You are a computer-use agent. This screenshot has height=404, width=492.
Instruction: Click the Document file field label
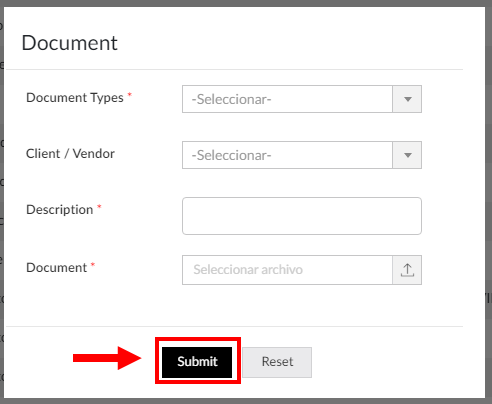point(57,268)
